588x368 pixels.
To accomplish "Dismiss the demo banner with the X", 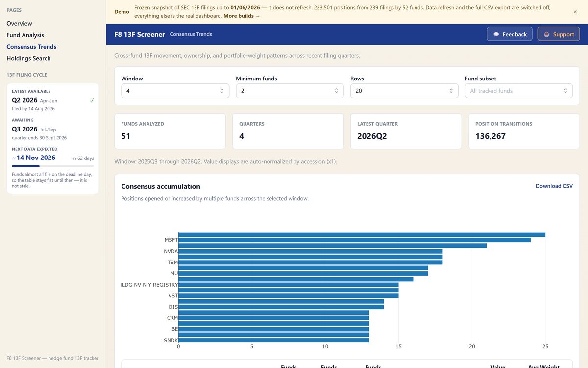I will tap(575, 12).
